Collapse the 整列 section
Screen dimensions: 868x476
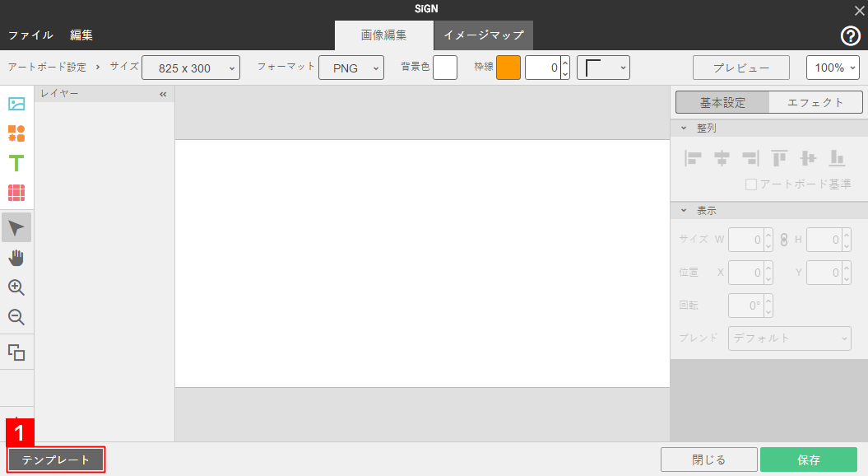[684, 128]
